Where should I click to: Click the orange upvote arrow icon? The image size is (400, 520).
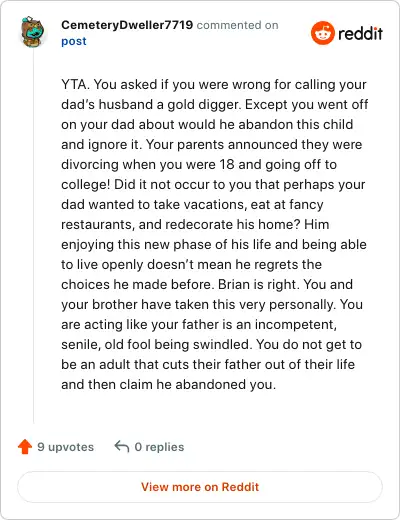pos(25,447)
